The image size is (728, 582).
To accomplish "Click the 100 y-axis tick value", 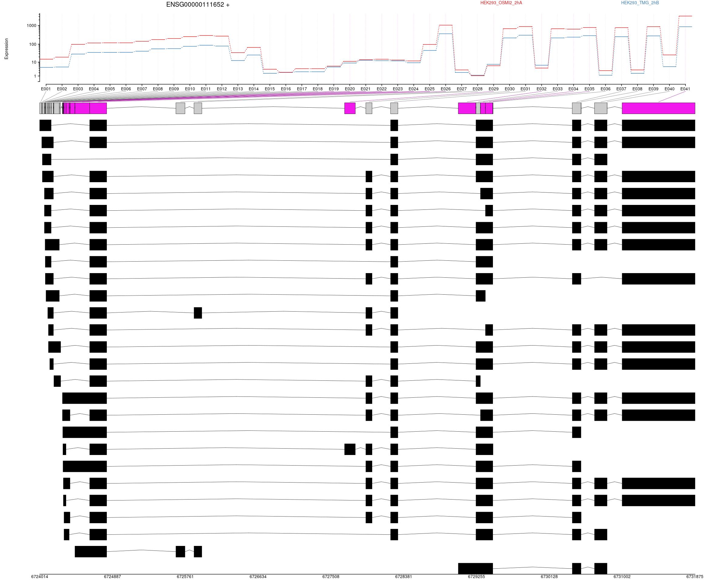I will pyautogui.click(x=33, y=44).
